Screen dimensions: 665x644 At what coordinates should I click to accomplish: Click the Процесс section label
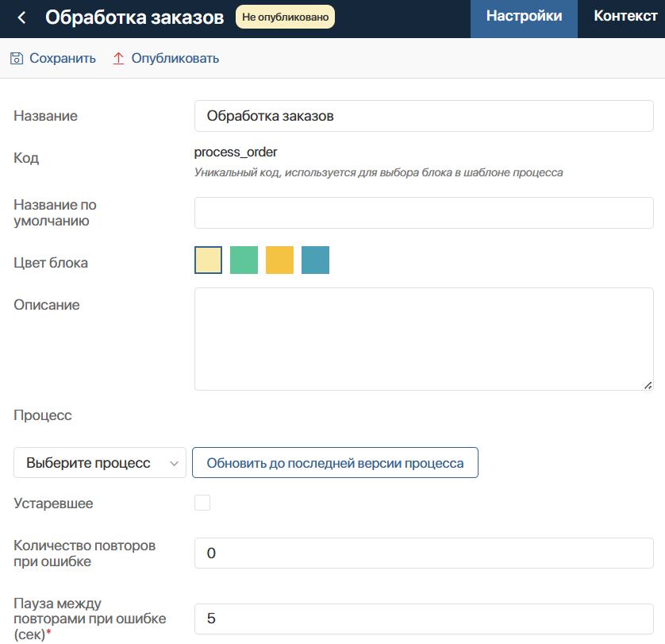43,415
